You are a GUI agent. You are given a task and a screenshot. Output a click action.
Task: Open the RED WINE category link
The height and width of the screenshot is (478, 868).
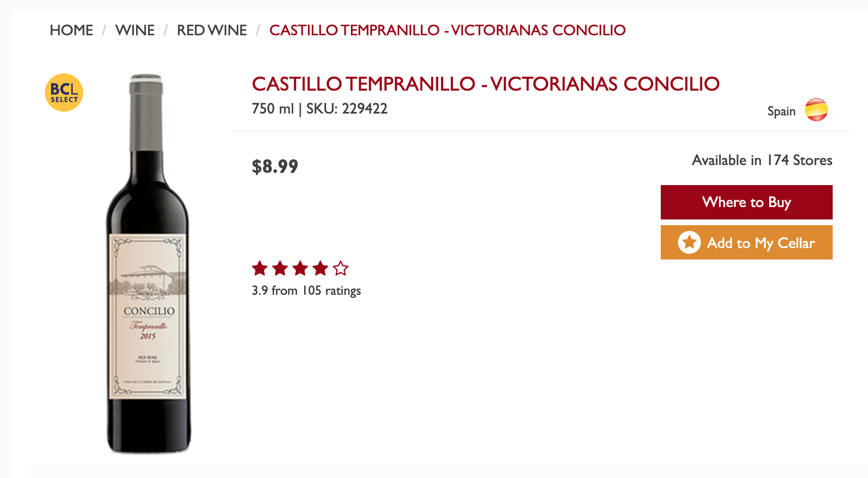pos(212,30)
